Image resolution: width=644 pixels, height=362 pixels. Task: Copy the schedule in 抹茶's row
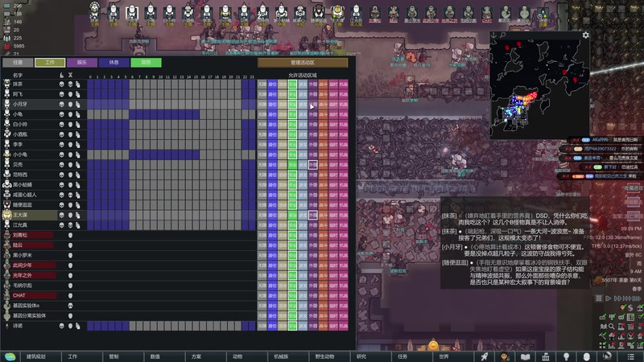[77, 84]
